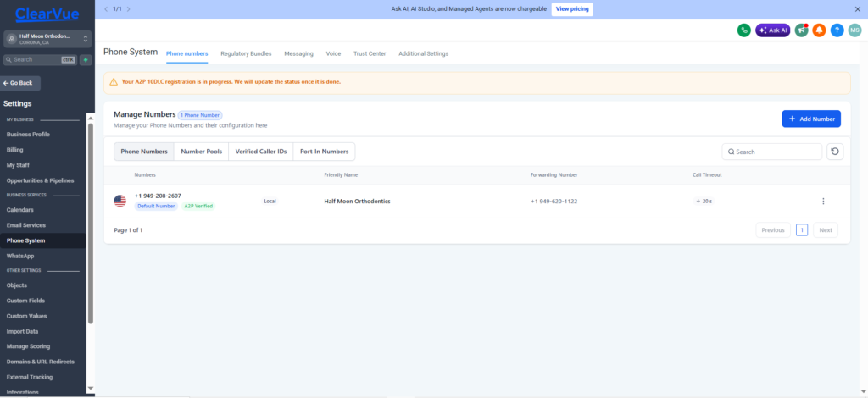868x398 pixels.
Task: Go to previous announcement arrow
Action: (x=106, y=8)
